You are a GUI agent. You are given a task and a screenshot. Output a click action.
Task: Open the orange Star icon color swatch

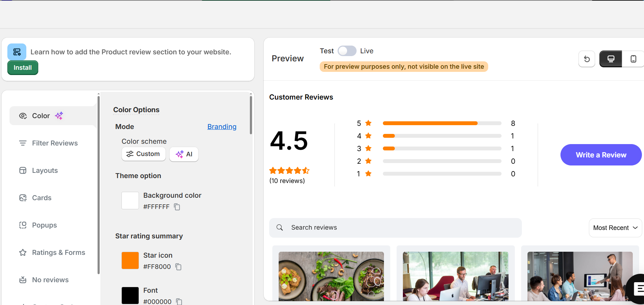[130, 260]
